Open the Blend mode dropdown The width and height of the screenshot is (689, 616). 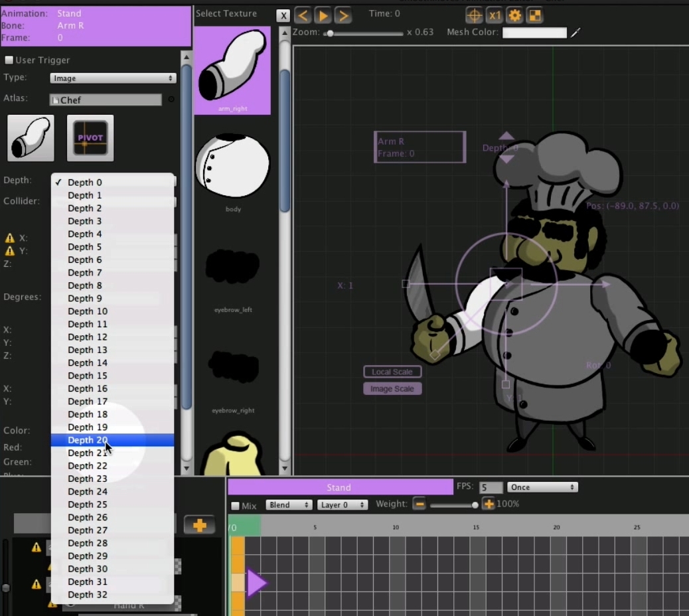pyautogui.click(x=289, y=505)
